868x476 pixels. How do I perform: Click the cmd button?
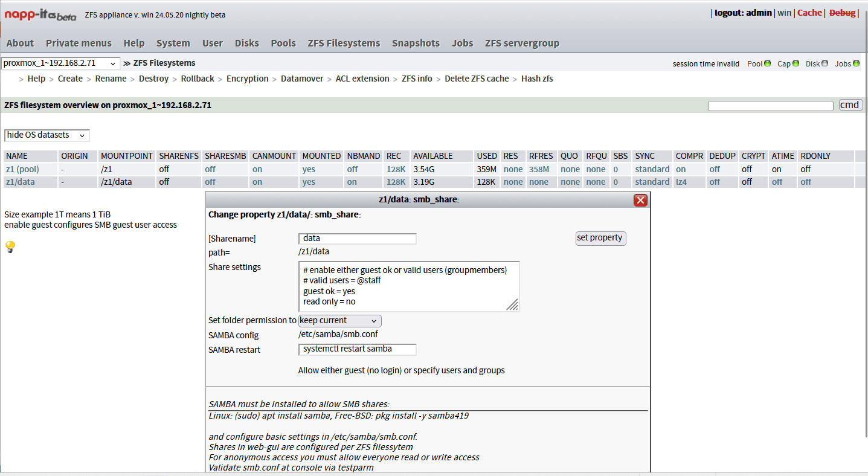850,105
